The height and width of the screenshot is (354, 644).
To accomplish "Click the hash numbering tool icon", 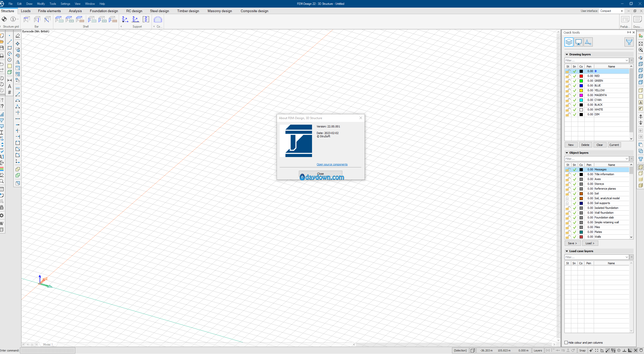I will [10, 93].
